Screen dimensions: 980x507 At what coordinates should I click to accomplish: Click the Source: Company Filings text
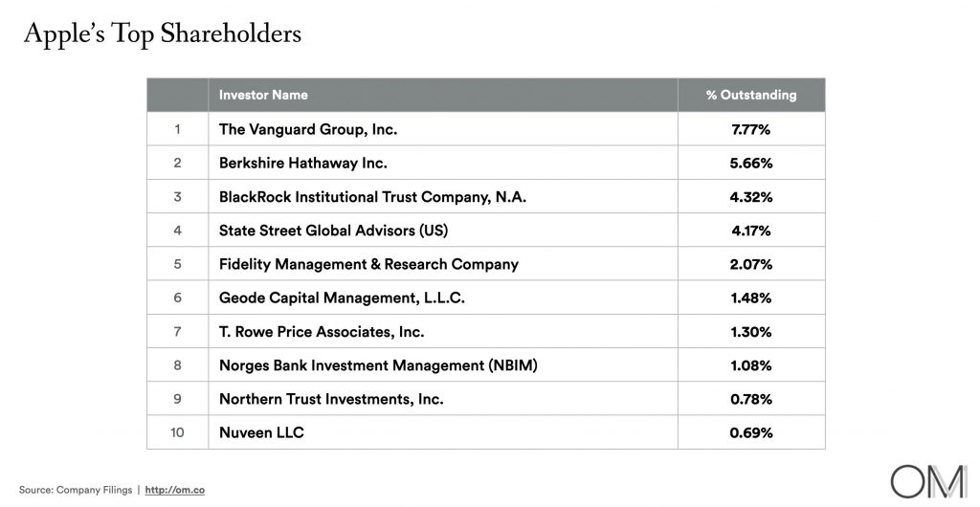pyautogui.click(x=77, y=490)
